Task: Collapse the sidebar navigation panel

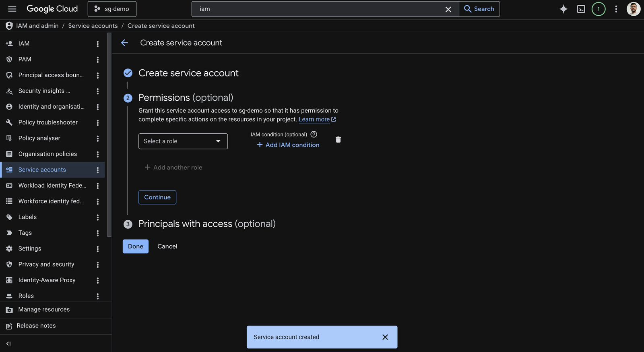Action: 8,344
